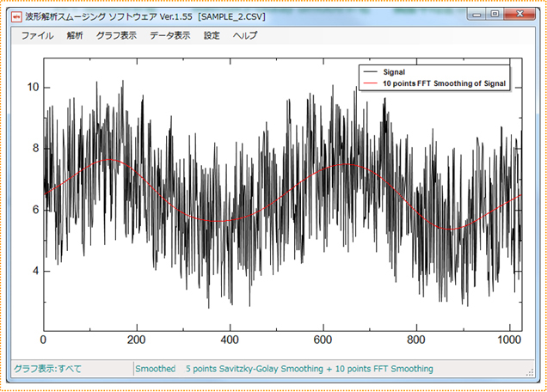Open the ヘルプ menu
This screenshot has height=392, width=547.
coord(245,35)
